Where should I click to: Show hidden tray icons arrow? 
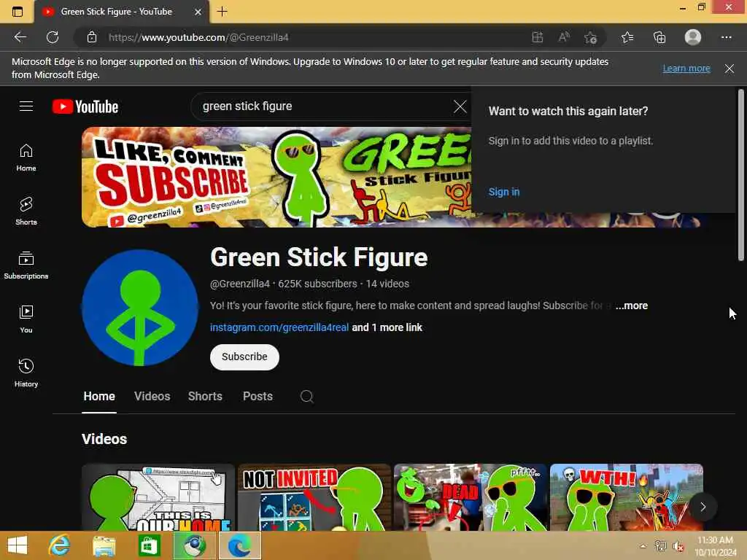643,547
